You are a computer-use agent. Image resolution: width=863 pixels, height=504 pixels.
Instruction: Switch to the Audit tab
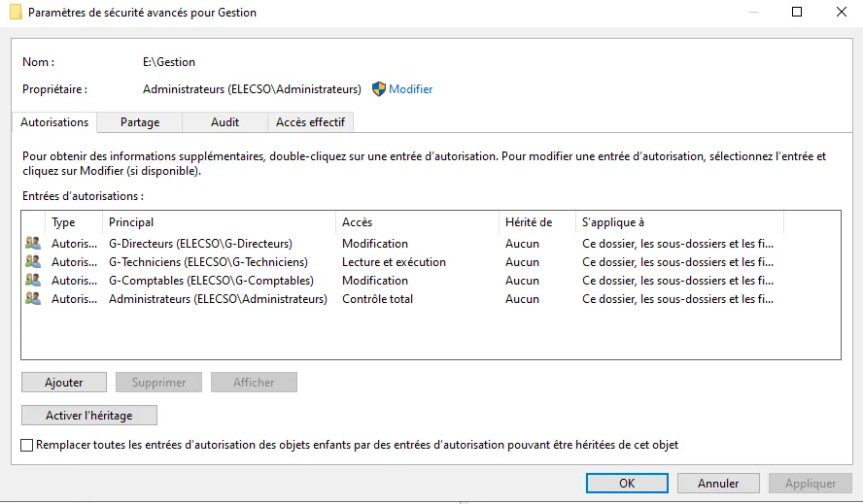pyautogui.click(x=224, y=122)
